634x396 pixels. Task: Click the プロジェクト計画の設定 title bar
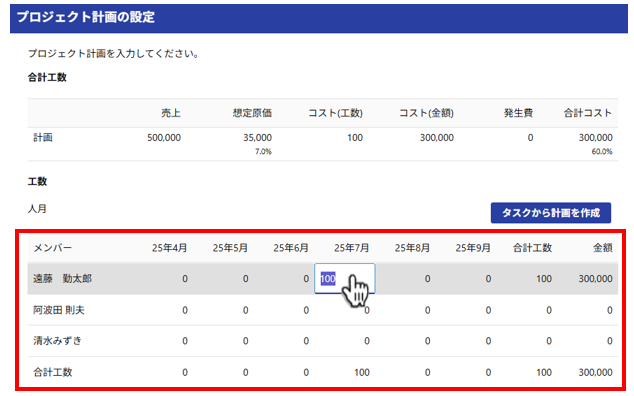(x=319, y=18)
